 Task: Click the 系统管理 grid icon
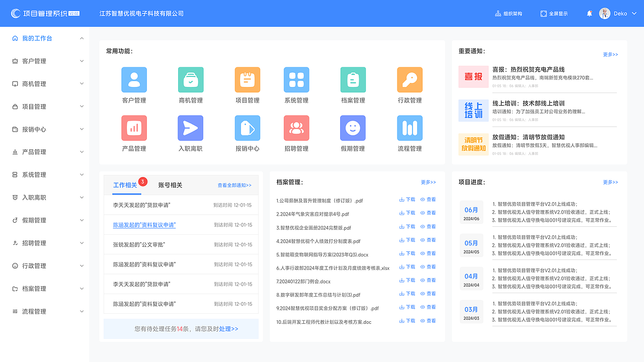296,79
